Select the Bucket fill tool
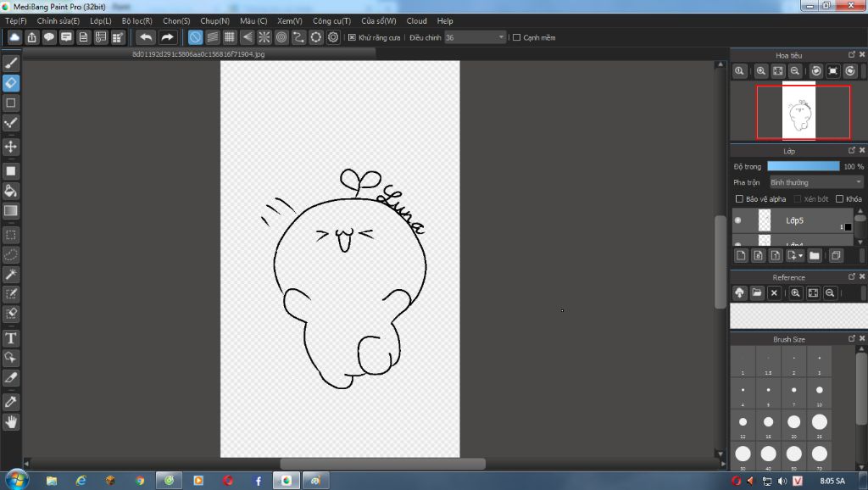 10,191
